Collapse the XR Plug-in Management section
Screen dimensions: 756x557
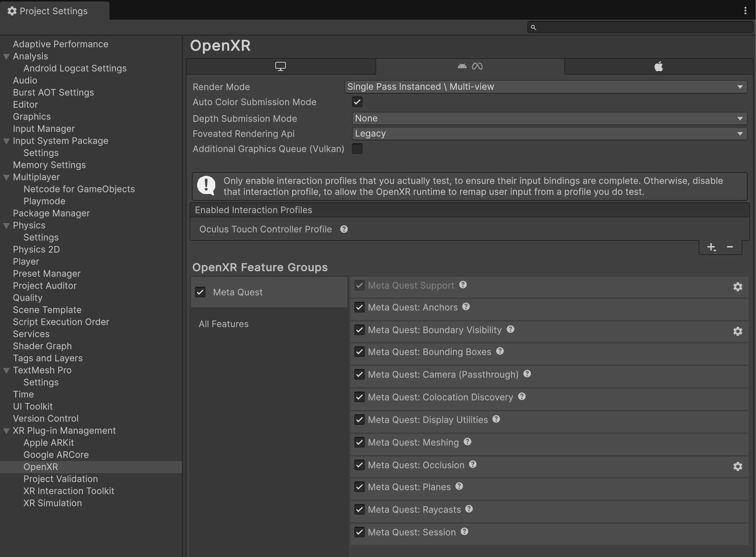[x=6, y=431]
